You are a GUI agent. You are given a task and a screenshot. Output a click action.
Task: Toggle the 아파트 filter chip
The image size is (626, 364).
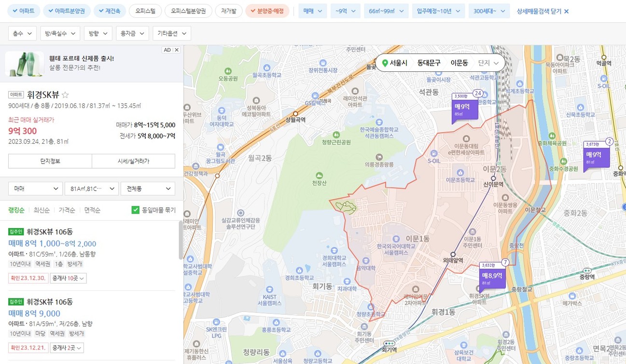23,11
